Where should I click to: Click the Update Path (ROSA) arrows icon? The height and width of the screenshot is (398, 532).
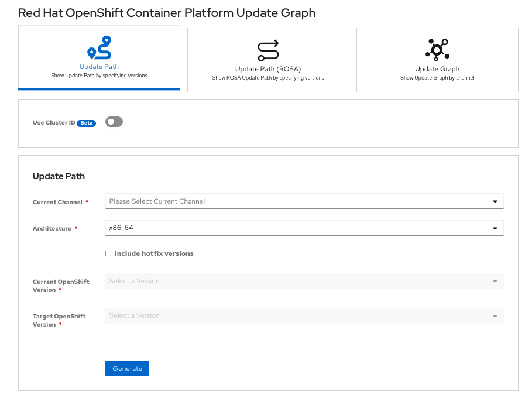267,50
